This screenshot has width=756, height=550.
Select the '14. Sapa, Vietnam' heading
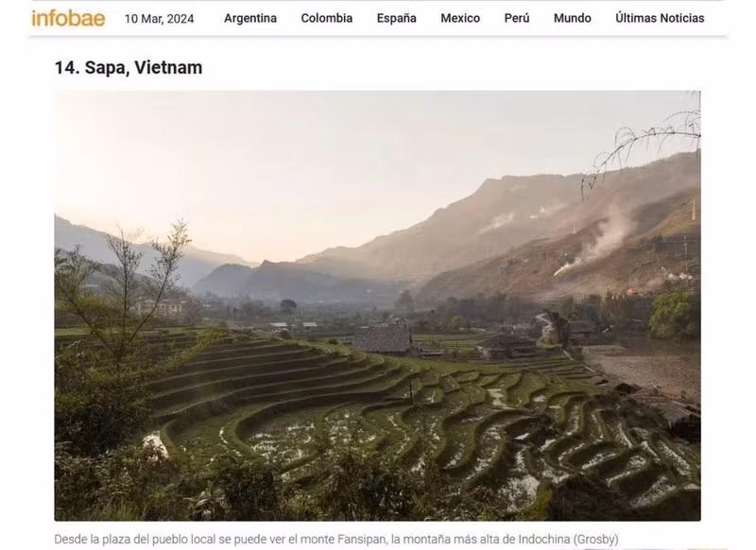point(129,67)
